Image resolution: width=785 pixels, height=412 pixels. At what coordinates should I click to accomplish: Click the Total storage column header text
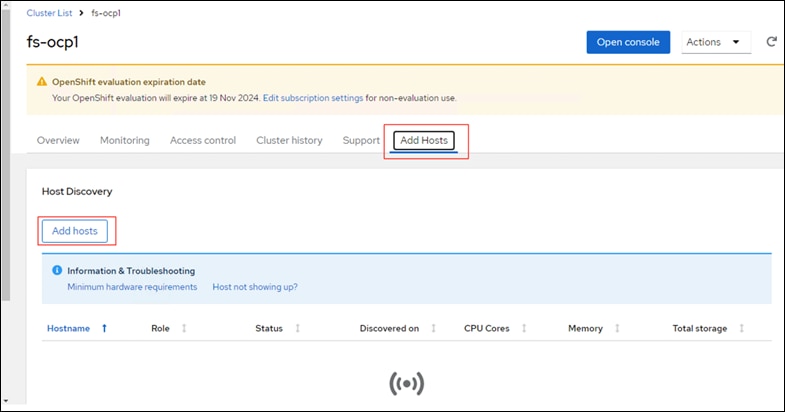tap(699, 328)
